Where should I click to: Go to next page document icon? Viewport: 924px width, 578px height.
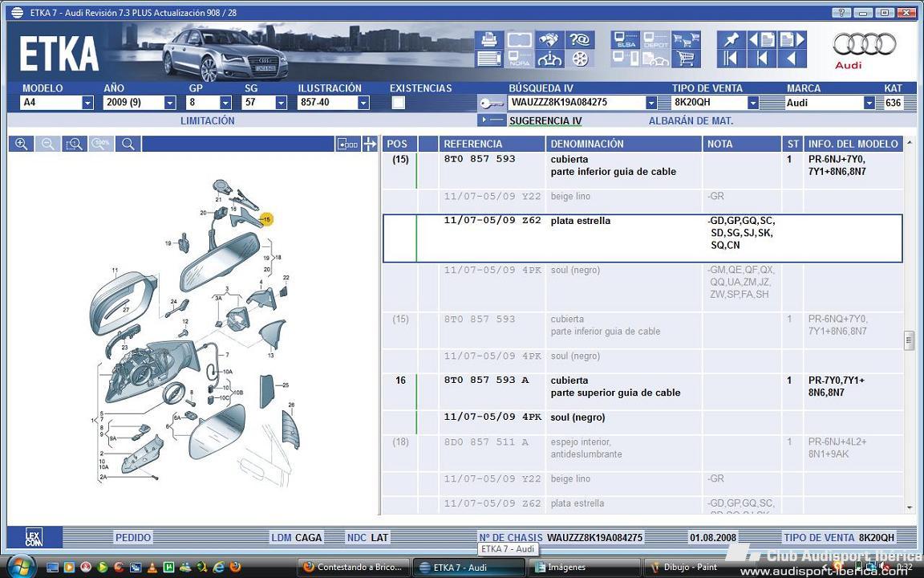(792, 40)
